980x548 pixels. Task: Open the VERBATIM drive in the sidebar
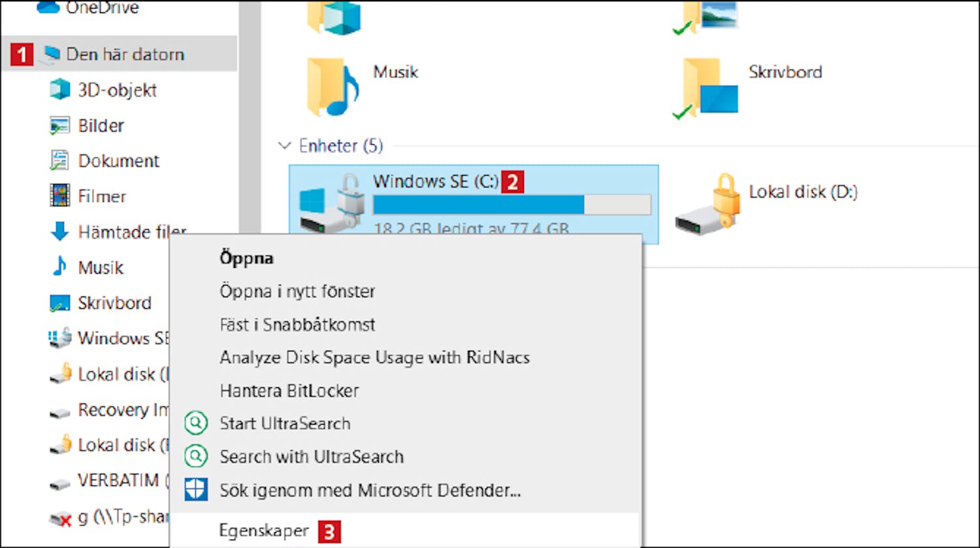[x=108, y=481]
